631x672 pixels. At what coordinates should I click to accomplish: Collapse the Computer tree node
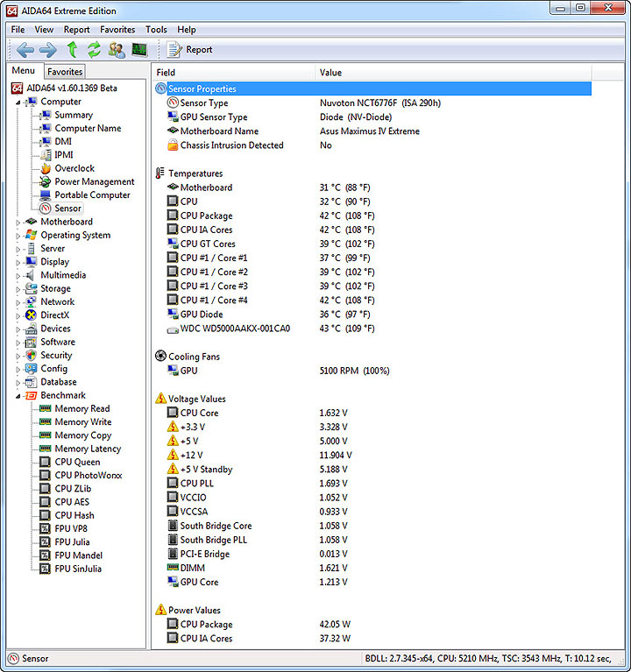point(18,103)
